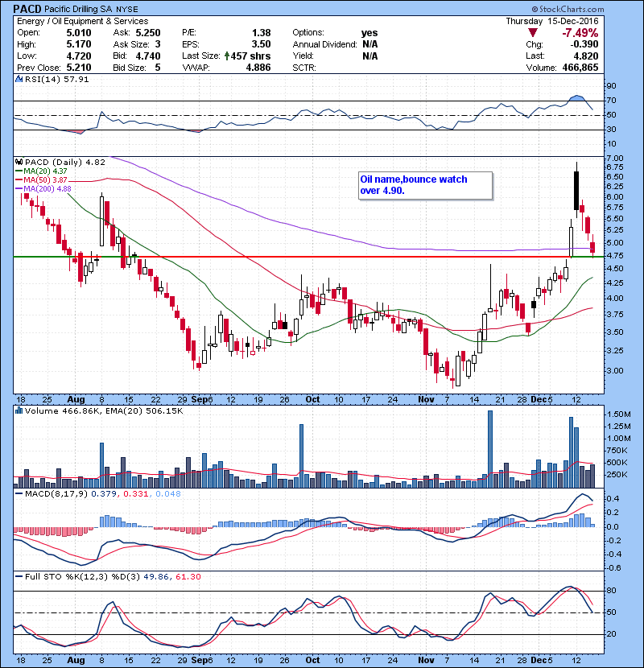This screenshot has width=644, height=668.
Task: Click the blue line marker before Full STO
Action: (19, 576)
